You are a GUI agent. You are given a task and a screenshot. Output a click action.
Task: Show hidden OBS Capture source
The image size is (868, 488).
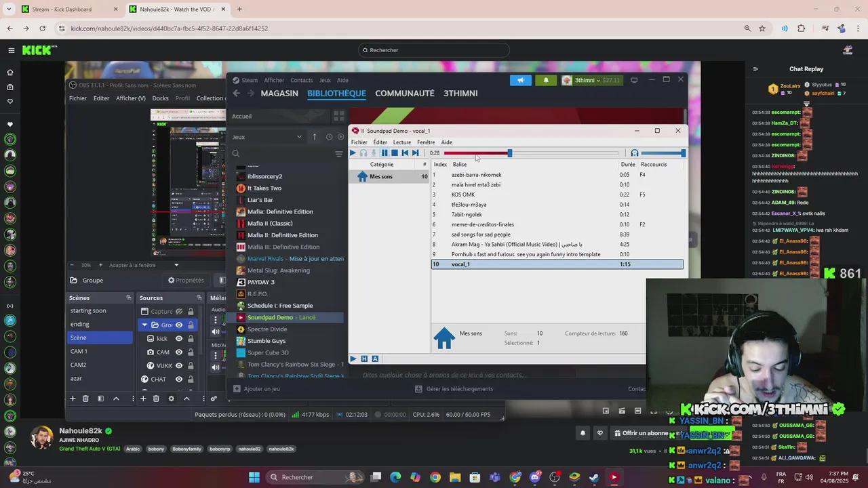[x=179, y=312]
